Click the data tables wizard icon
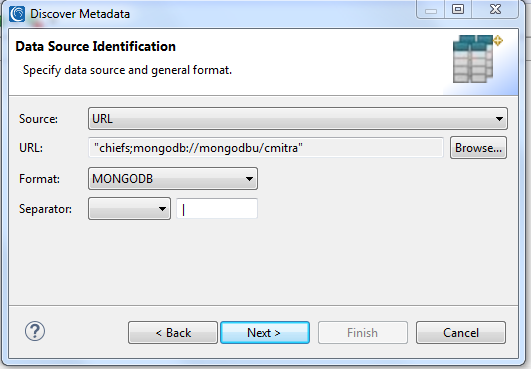 coord(476,59)
